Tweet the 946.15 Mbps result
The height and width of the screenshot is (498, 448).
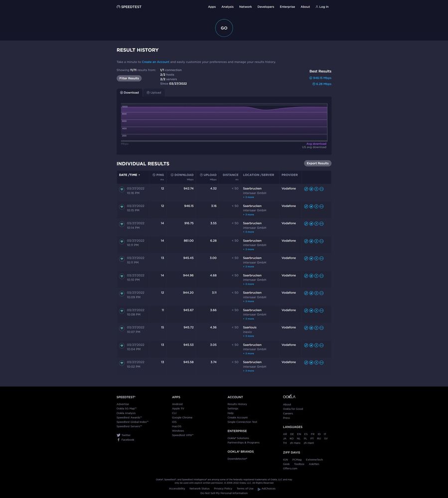(x=311, y=206)
